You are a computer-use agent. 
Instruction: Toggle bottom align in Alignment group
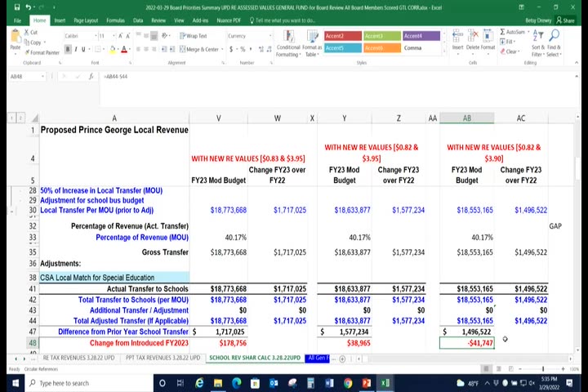pos(154,36)
